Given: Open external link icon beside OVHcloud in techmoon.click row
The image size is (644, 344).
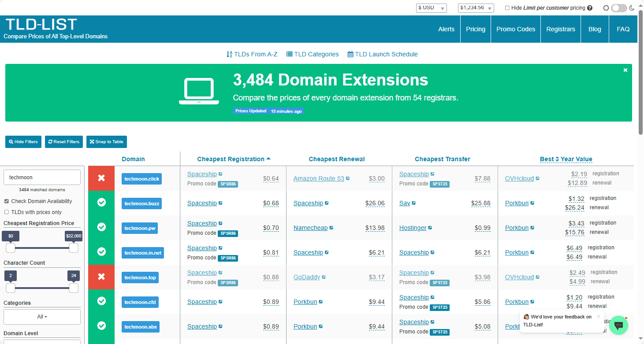Looking at the screenshot, I should pos(537,178).
